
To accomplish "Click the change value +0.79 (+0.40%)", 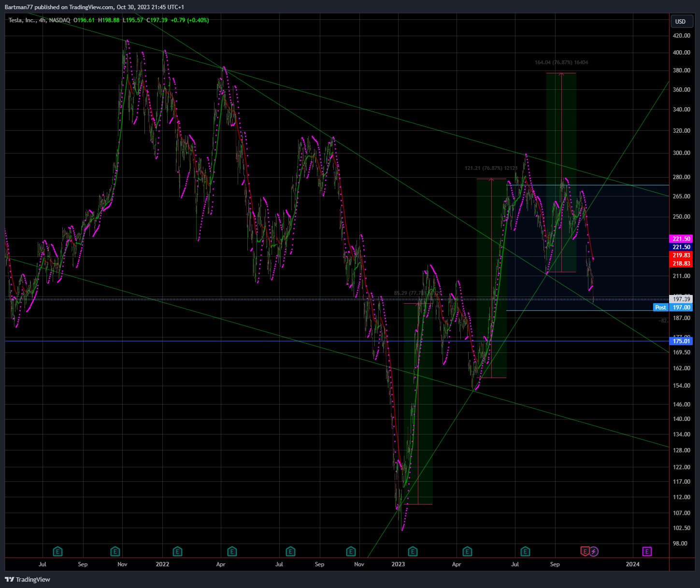I will [x=190, y=20].
